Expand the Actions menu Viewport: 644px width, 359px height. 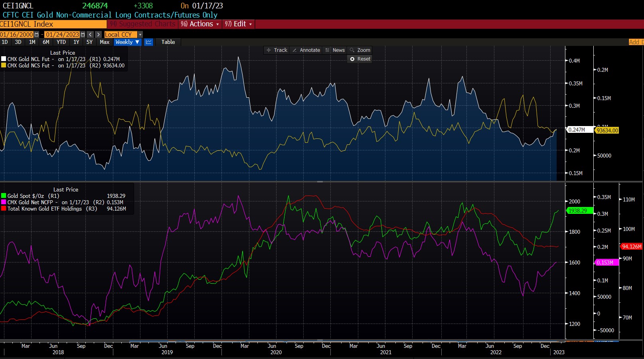tap(200, 24)
